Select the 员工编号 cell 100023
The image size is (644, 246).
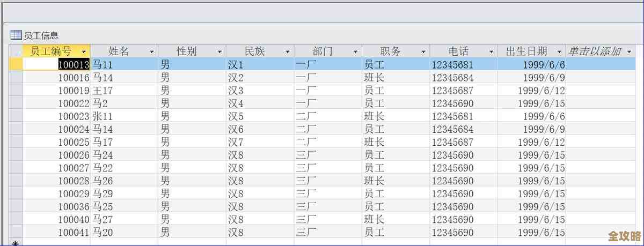(56, 116)
